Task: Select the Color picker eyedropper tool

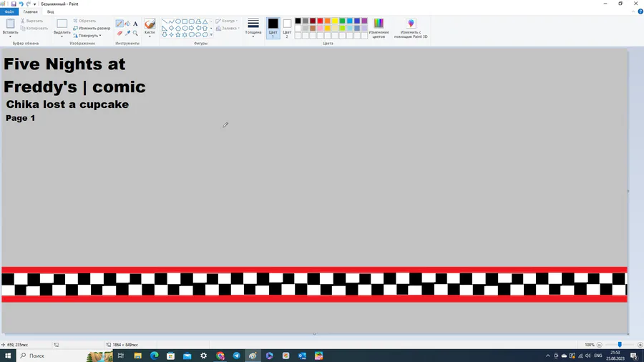Action: [127, 33]
